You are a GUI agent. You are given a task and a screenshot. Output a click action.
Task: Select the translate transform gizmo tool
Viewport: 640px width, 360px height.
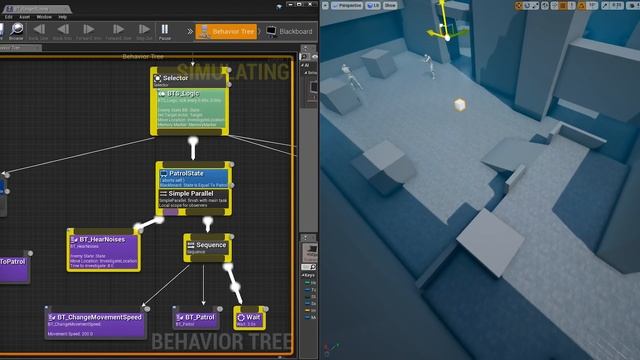(519, 5)
